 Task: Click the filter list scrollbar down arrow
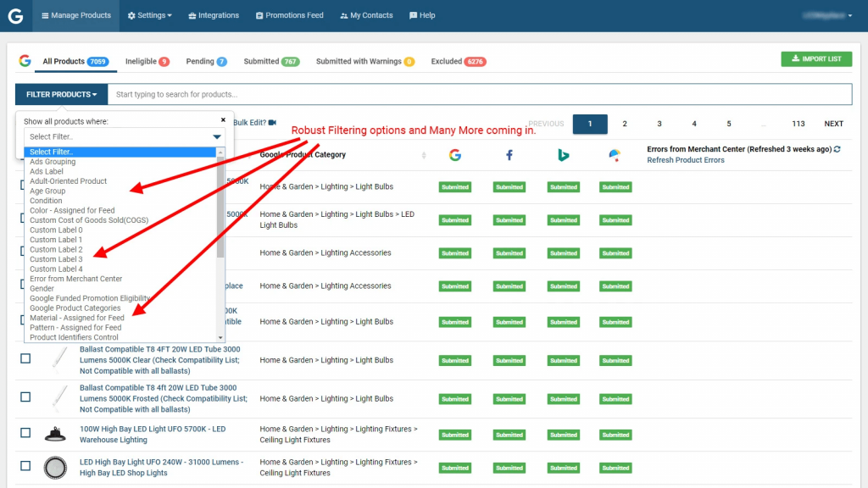(x=221, y=336)
